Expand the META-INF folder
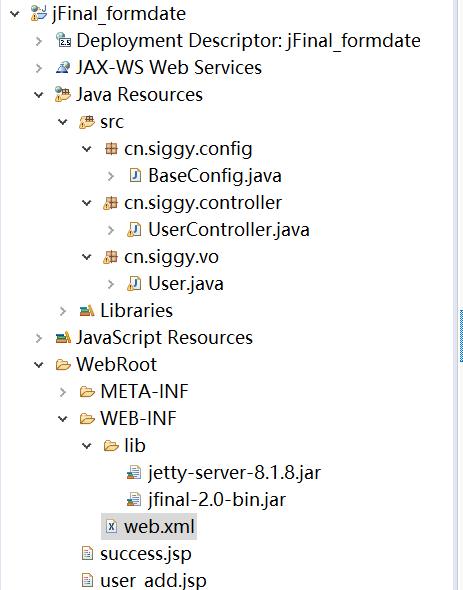The image size is (463, 590). pyautogui.click(x=63, y=392)
